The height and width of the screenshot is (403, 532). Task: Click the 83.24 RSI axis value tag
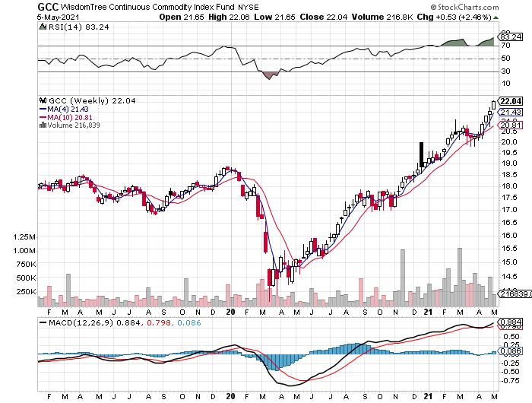coord(511,36)
